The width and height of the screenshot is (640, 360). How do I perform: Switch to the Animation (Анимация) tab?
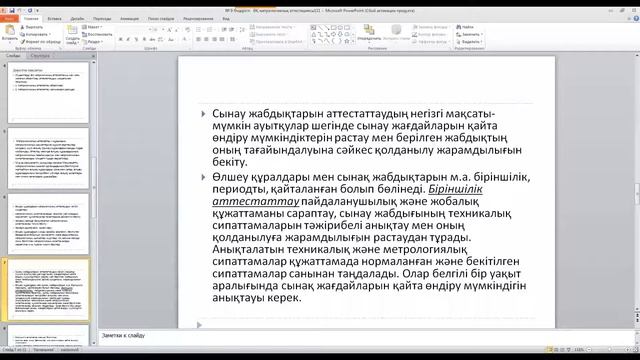point(129,19)
